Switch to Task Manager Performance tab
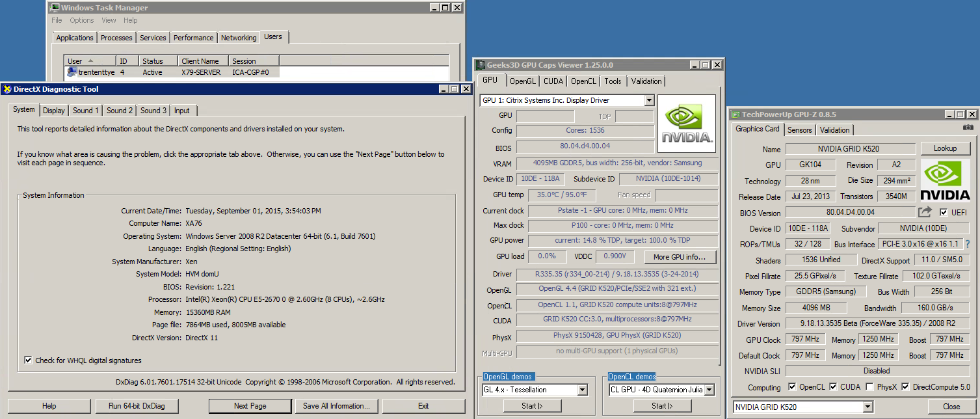This screenshot has height=419, width=980. 193,38
